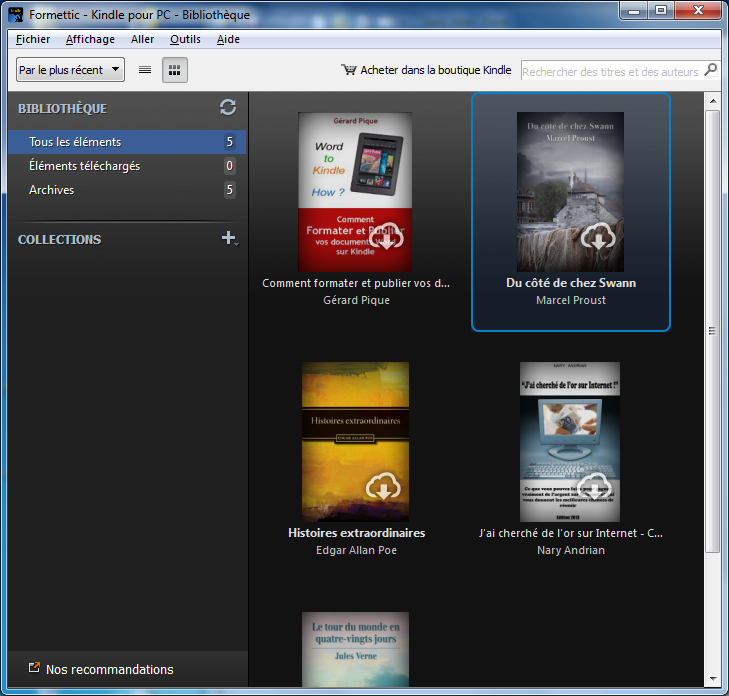Click the shopping cart icon

[x=349, y=70]
